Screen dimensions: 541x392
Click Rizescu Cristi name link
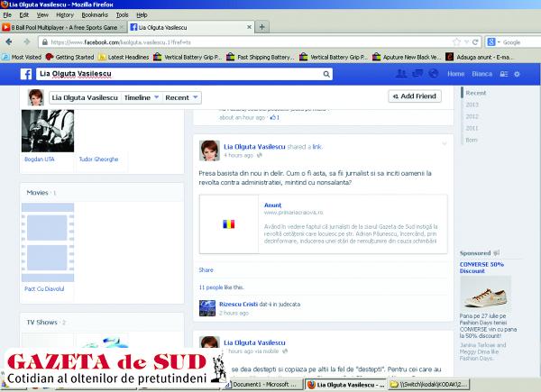pyautogui.click(x=238, y=304)
